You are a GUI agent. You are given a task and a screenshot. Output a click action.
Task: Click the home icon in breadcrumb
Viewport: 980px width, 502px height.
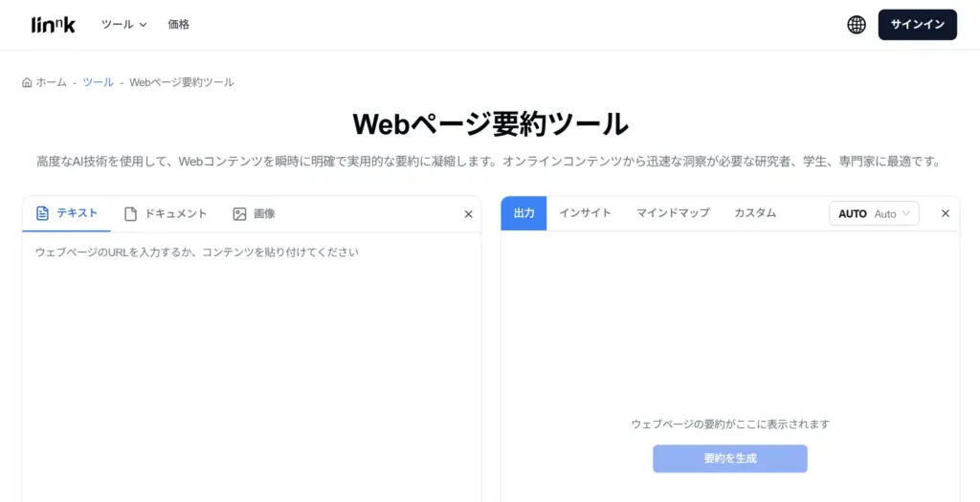point(27,82)
